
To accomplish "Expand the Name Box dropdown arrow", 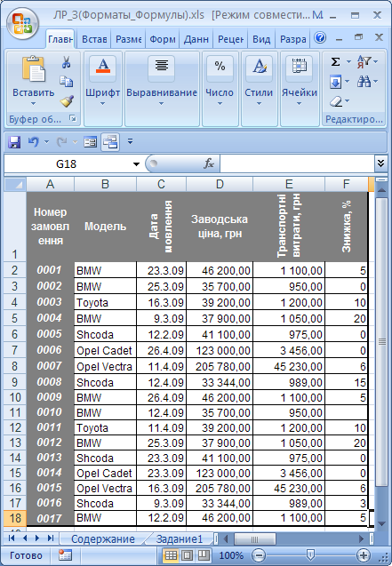I will (x=136, y=164).
